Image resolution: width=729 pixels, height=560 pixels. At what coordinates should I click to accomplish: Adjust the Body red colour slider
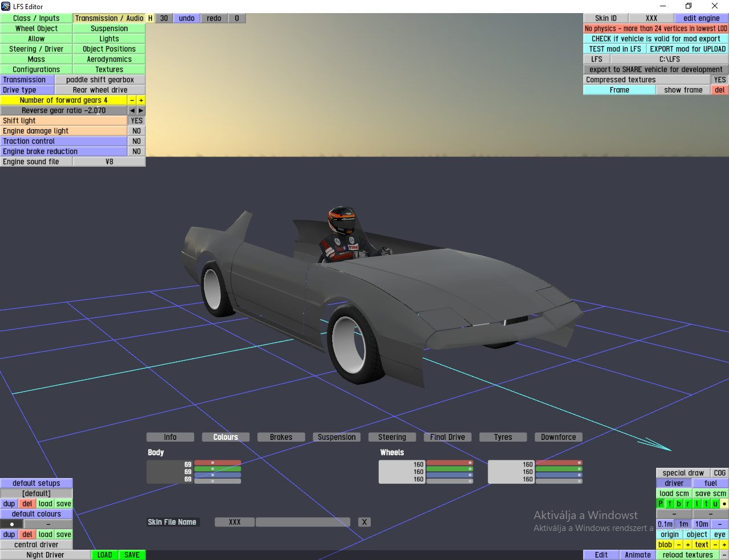coord(218,463)
